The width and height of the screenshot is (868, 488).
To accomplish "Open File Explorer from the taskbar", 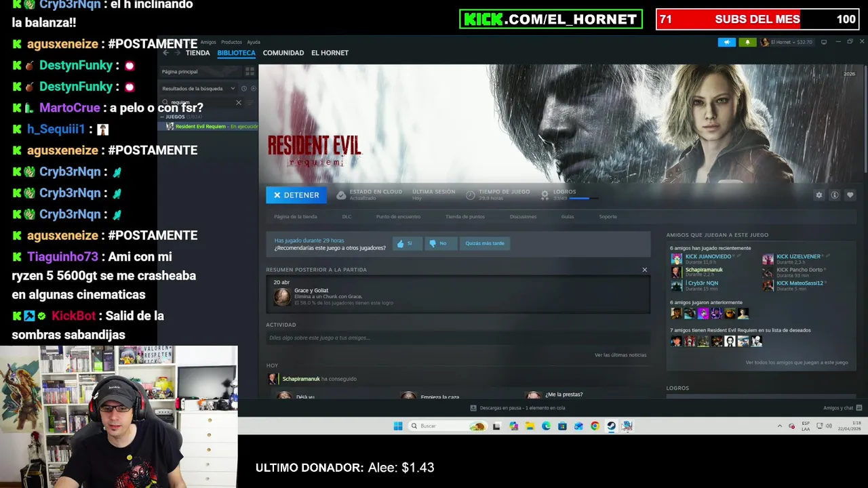I will coord(530,426).
